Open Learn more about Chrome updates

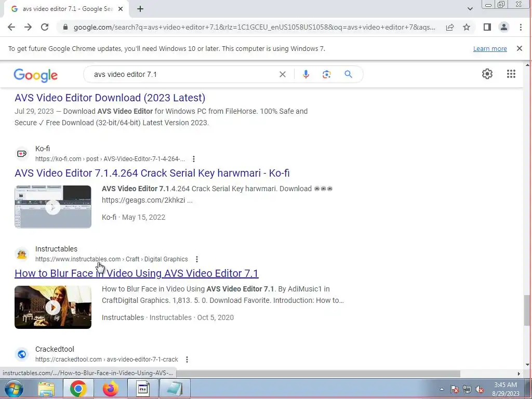490,48
